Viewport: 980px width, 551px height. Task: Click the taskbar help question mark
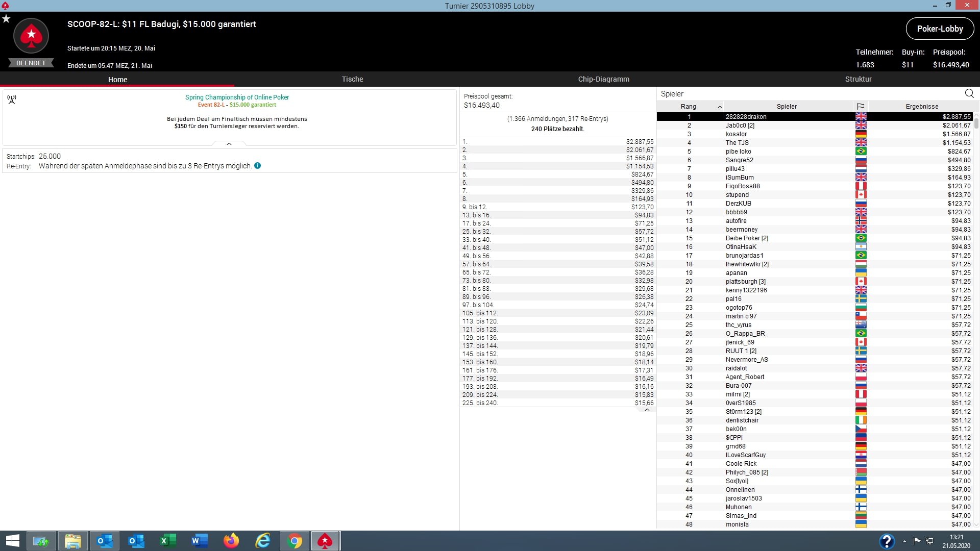pos(887,541)
